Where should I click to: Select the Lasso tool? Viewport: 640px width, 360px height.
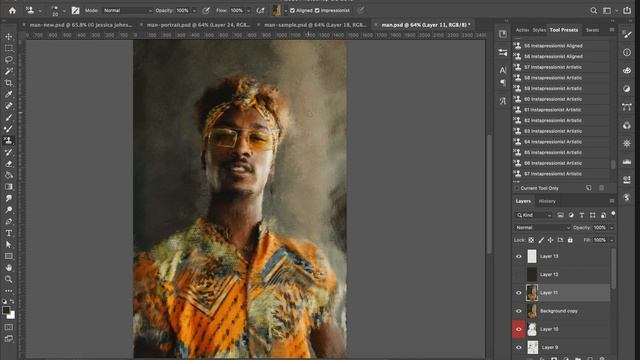(9, 60)
